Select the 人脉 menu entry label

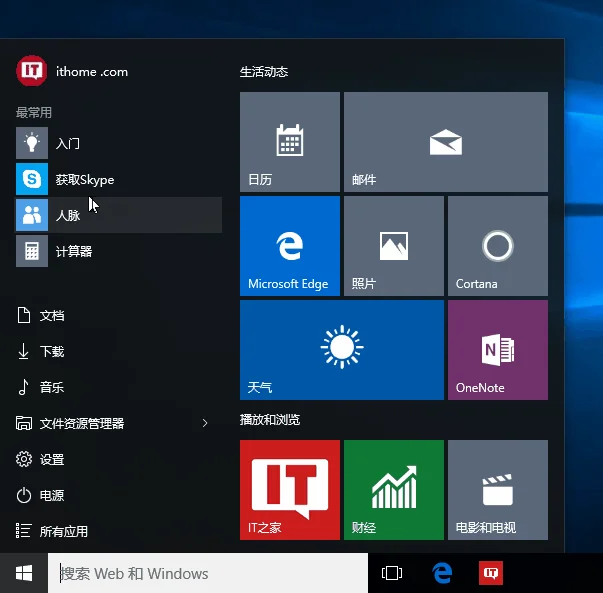point(68,215)
